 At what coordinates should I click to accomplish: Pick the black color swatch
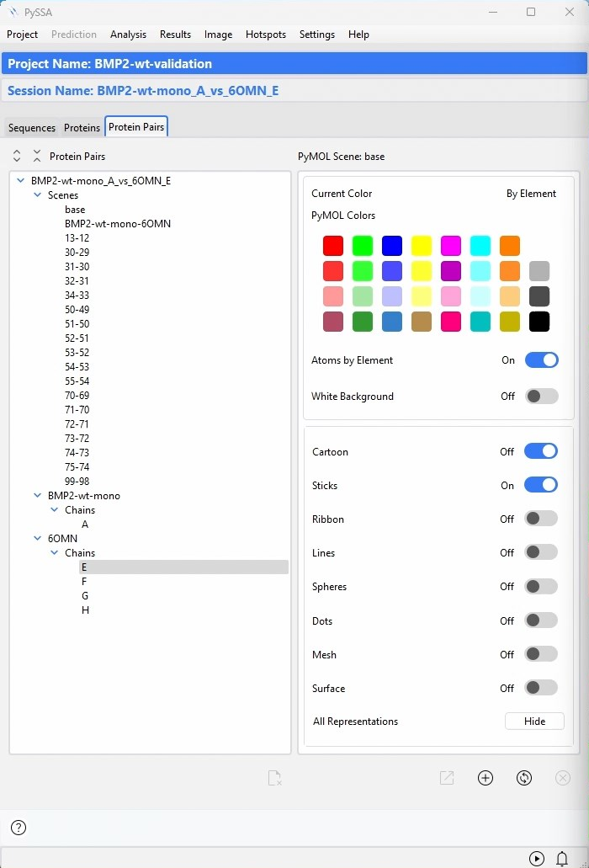coord(539,322)
